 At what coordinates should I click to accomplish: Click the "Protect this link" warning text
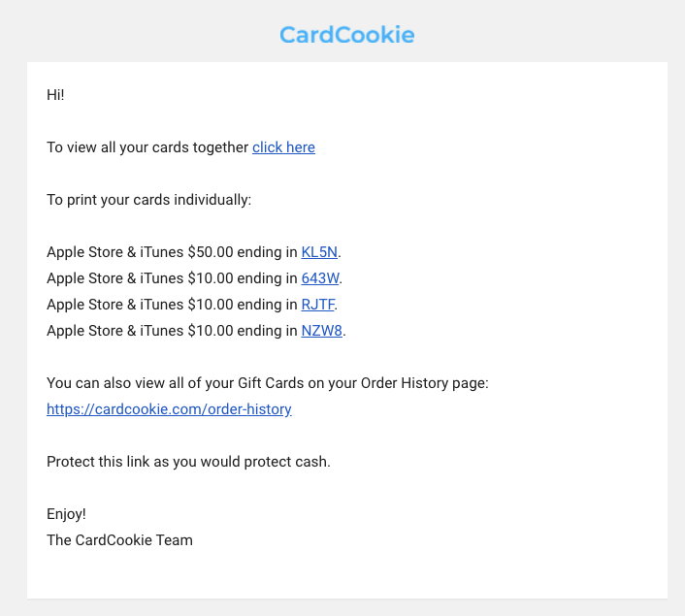[188, 462]
